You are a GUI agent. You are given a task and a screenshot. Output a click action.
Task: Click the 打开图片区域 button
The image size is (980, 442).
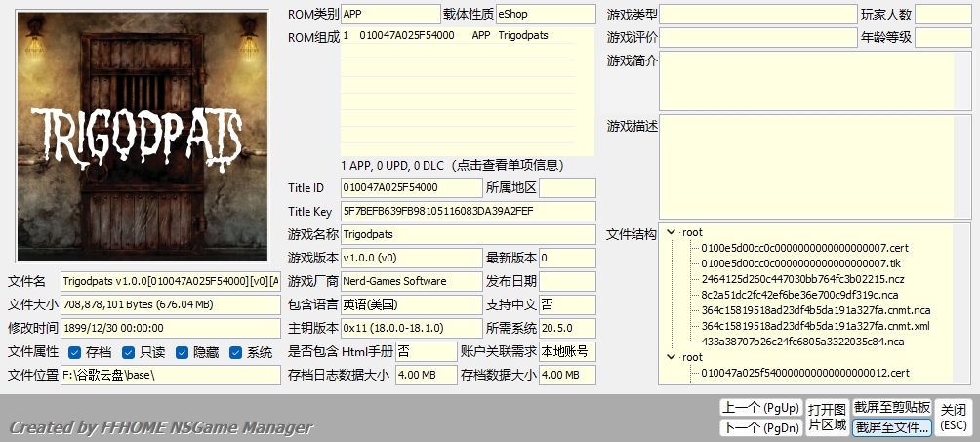827,417
